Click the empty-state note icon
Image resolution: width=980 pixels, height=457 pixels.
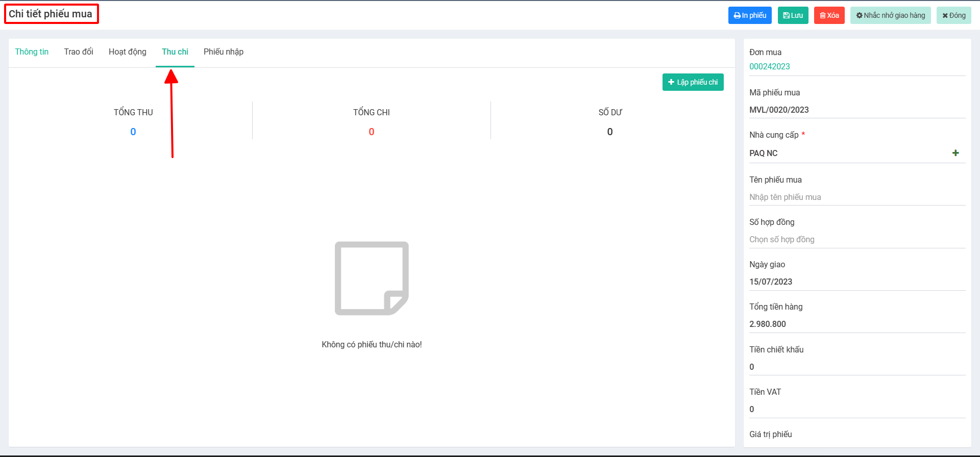(372, 278)
